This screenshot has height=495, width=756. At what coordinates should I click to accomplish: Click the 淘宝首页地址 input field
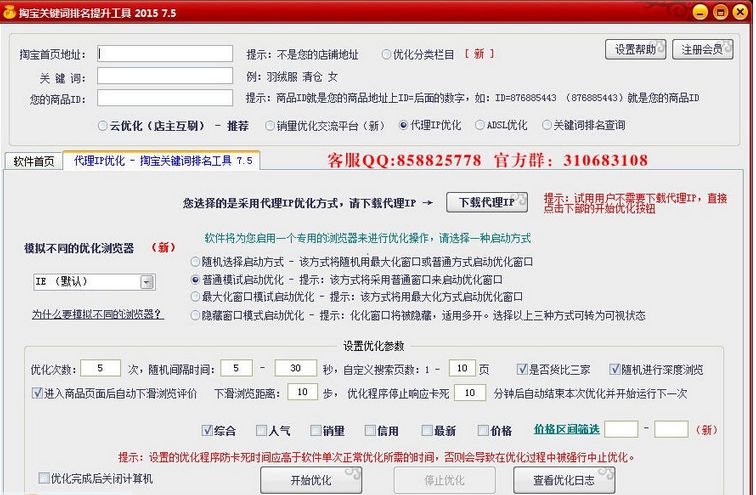pyautogui.click(x=165, y=54)
